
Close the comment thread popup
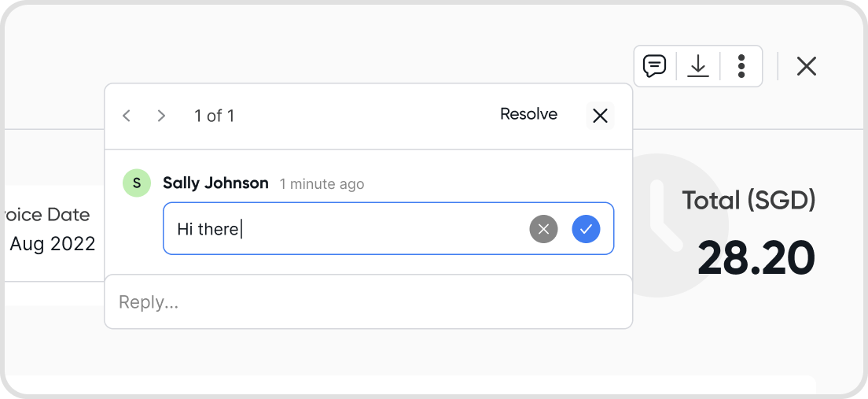tap(600, 116)
